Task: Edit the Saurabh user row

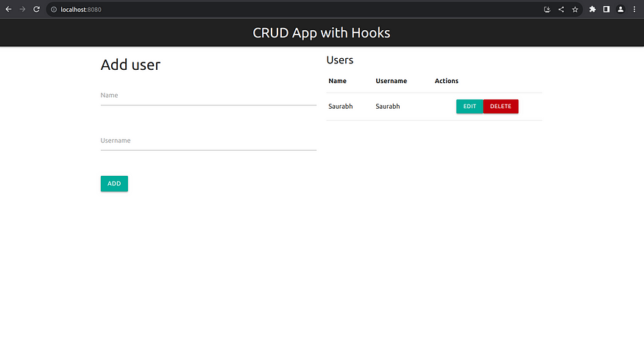Action: click(x=470, y=107)
